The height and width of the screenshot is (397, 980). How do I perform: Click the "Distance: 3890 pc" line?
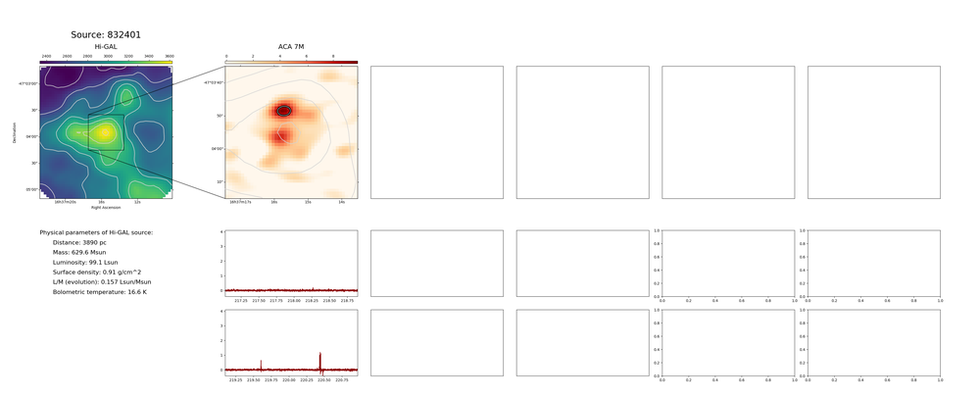click(x=79, y=242)
